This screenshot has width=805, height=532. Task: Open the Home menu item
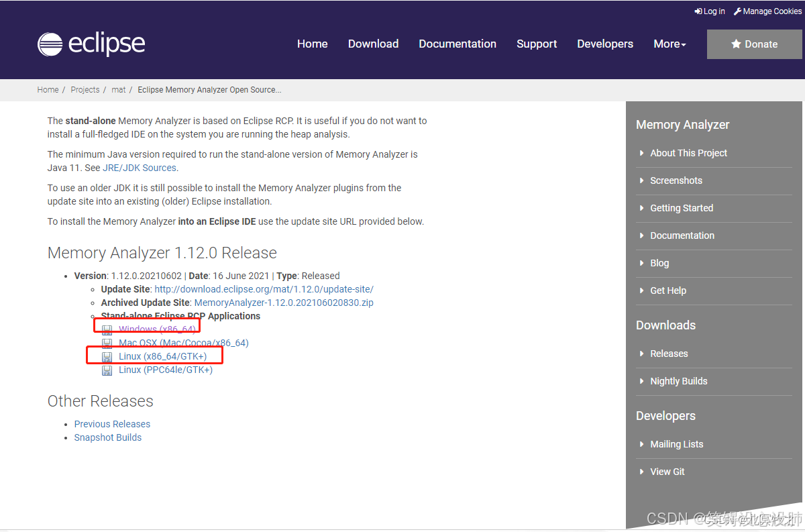313,44
